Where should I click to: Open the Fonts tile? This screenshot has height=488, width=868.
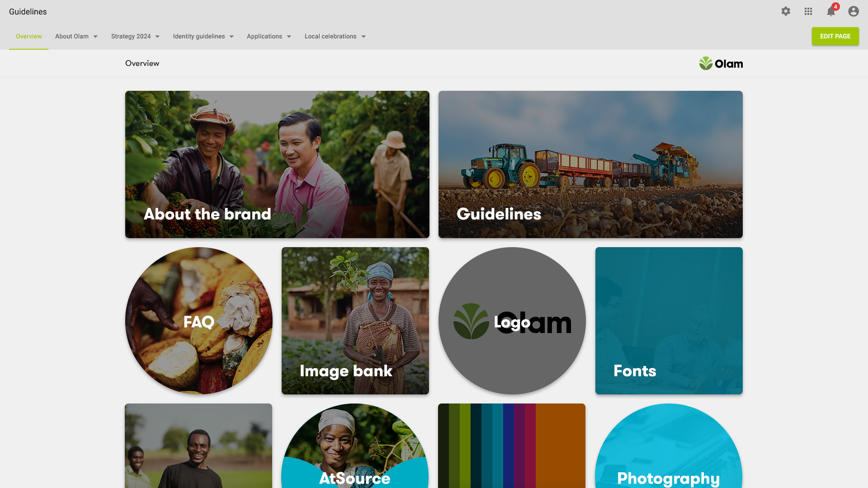pos(669,321)
